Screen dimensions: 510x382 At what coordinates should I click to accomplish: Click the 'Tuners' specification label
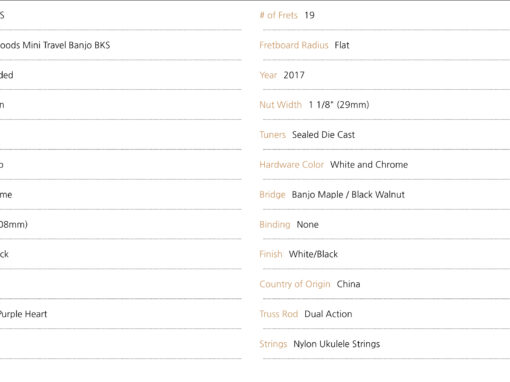coord(273,135)
